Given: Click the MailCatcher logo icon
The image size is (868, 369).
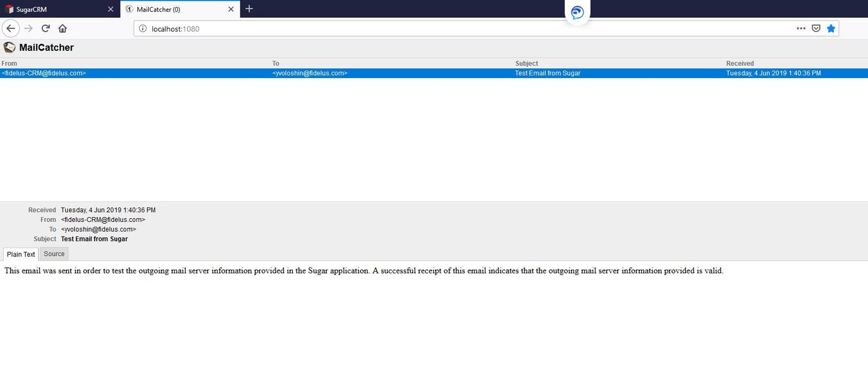Looking at the screenshot, I should coord(9,48).
